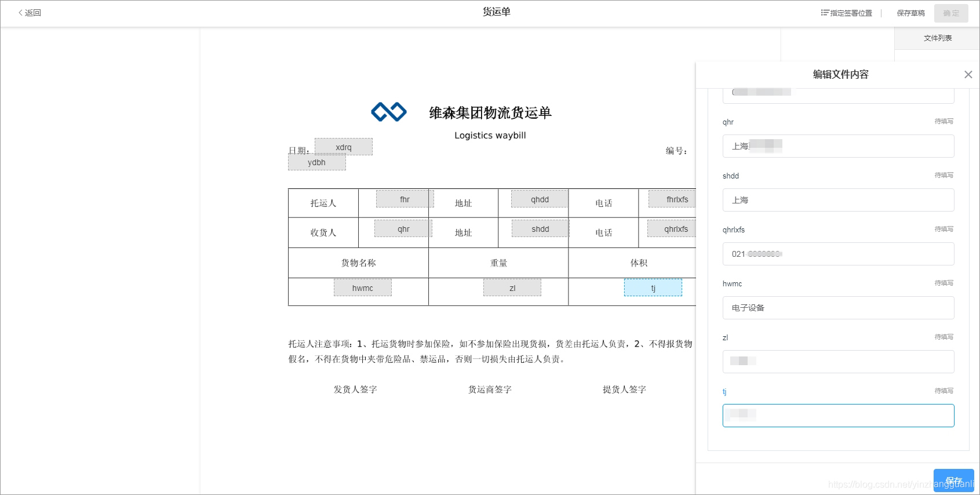
Task: Focus the qhr input field
Action: [x=838, y=146]
